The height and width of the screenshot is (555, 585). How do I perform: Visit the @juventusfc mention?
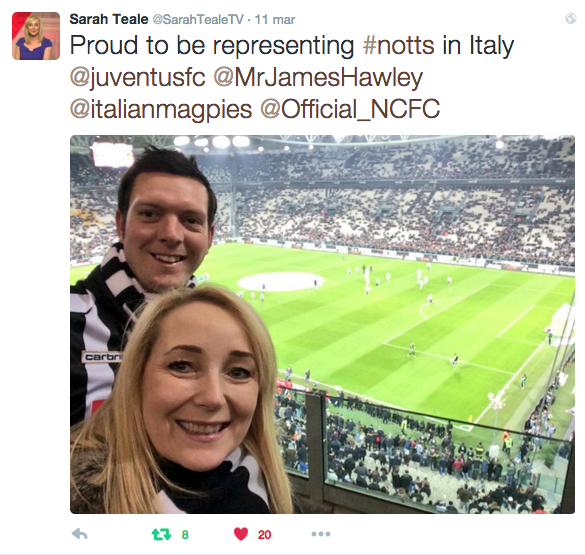point(138,78)
